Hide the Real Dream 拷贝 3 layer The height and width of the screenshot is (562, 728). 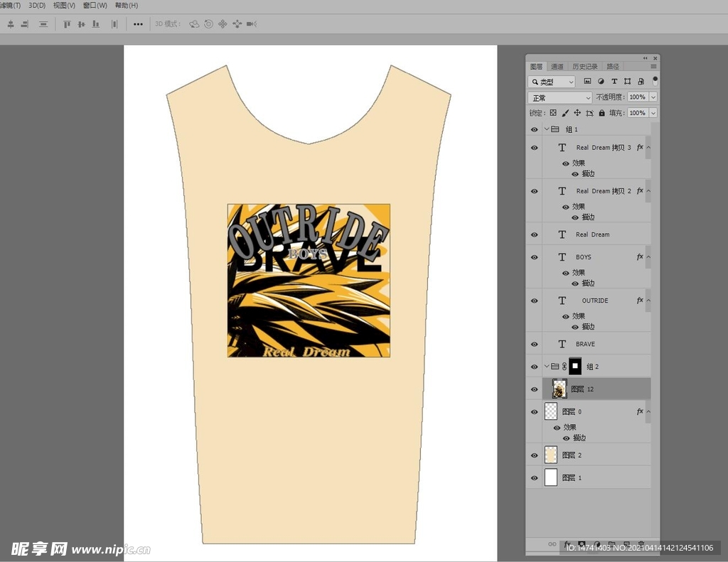535,148
